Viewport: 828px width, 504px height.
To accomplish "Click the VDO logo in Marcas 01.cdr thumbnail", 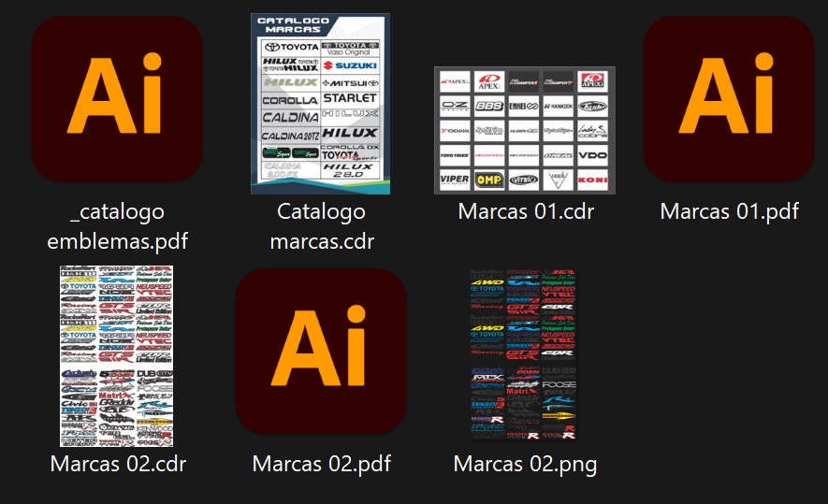I will tap(592, 154).
